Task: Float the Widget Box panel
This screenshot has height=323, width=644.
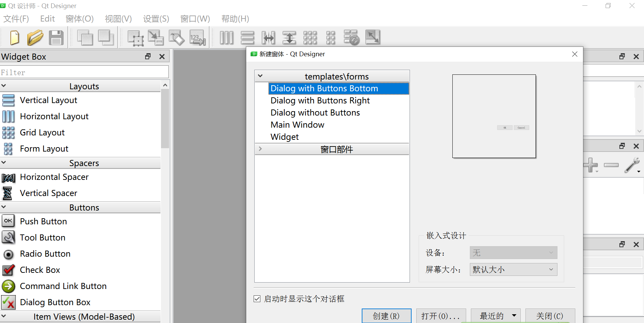Action: tap(148, 56)
